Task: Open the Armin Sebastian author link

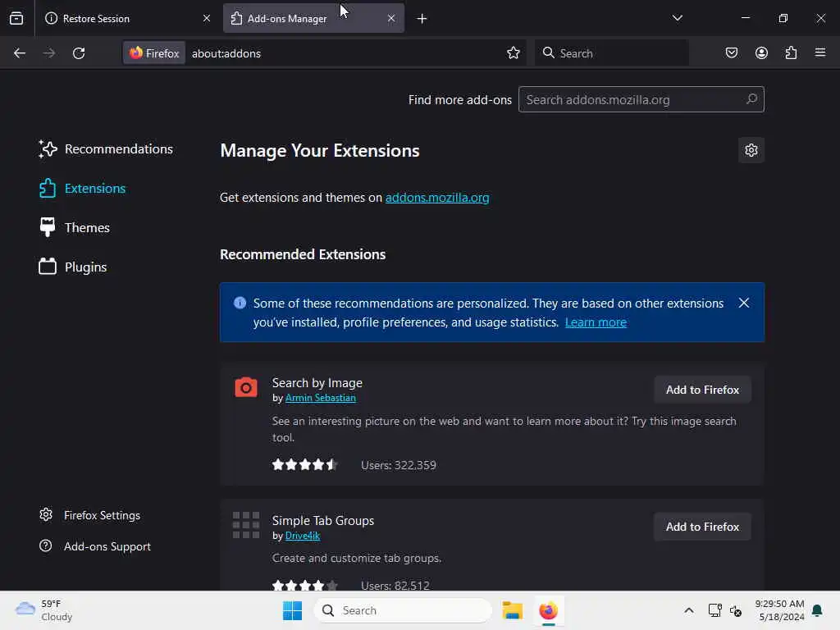Action: pos(321,398)
